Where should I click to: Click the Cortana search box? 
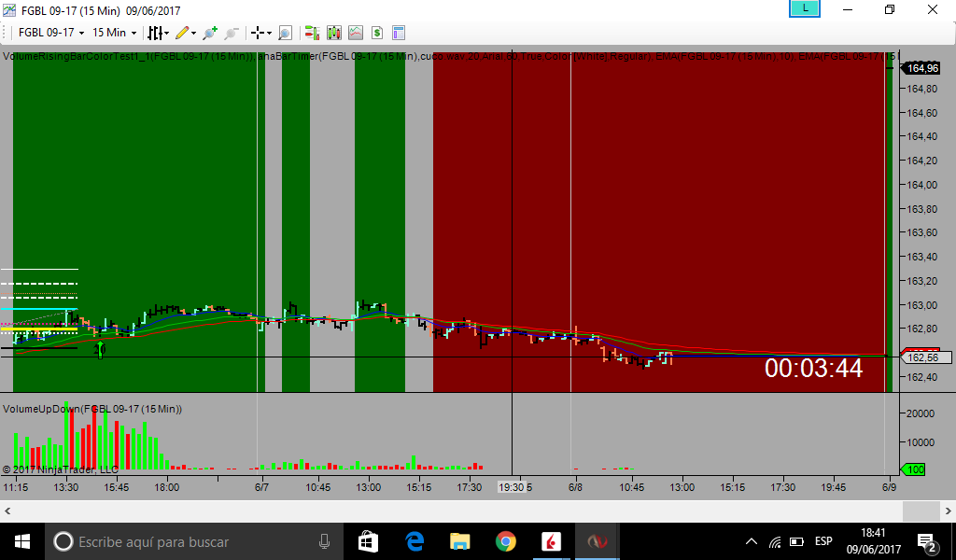[x=194, y=541]
